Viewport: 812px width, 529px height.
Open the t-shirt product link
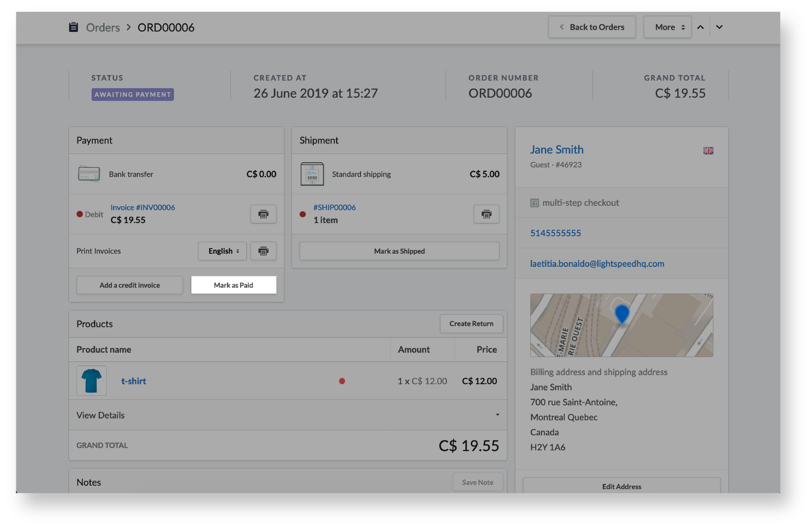[x=133, y=381]
